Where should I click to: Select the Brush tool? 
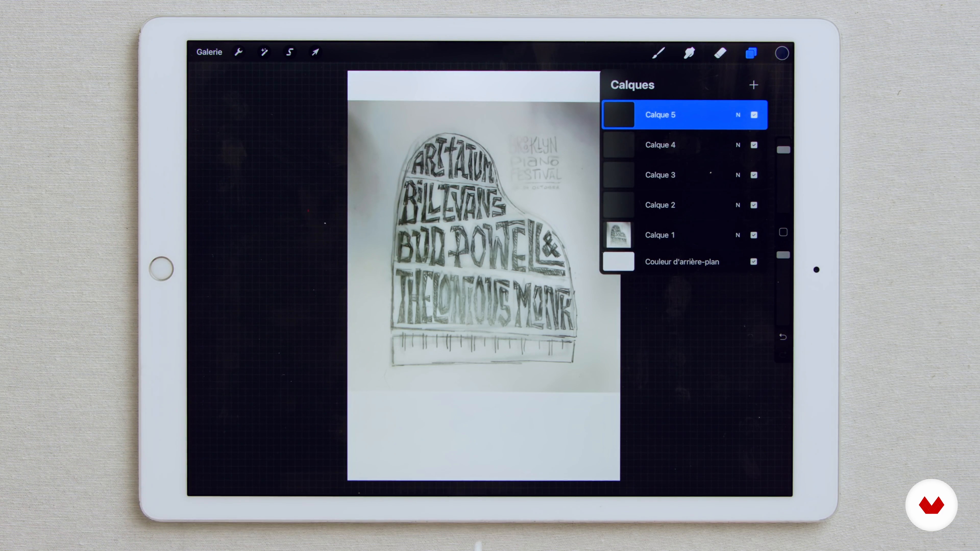pos(658,53)
